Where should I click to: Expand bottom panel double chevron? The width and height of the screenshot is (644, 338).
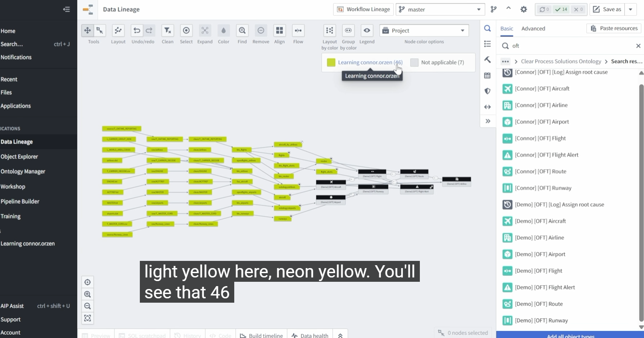tap(340, 335)
